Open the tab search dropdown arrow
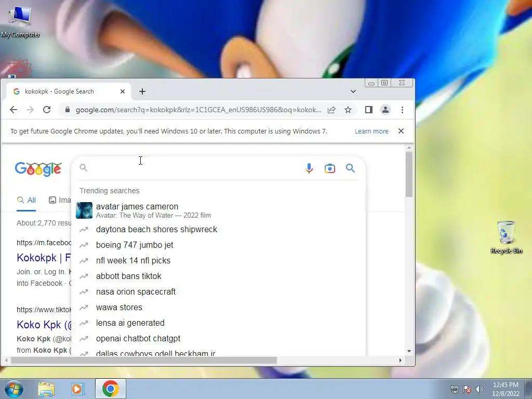 [x=353, y=91]
